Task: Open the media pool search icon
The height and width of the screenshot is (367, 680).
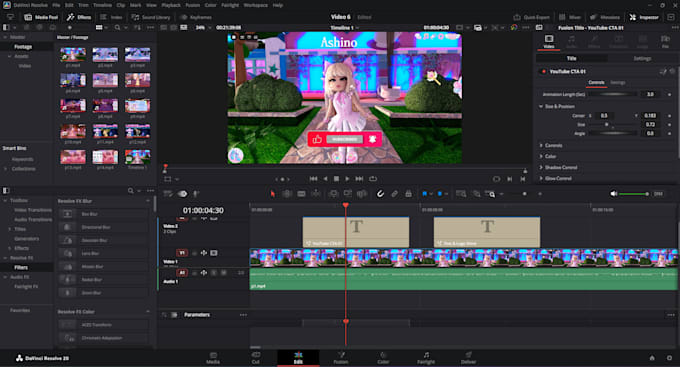Action: [118, 27]
